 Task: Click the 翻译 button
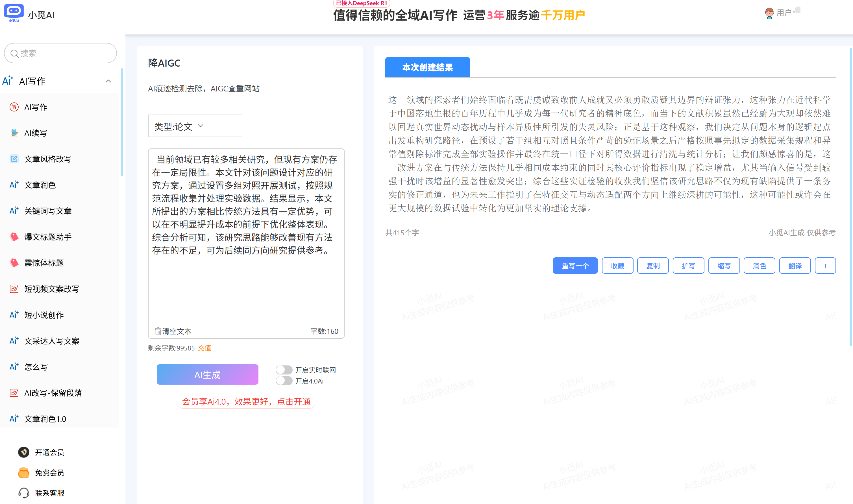pos(795,266)
